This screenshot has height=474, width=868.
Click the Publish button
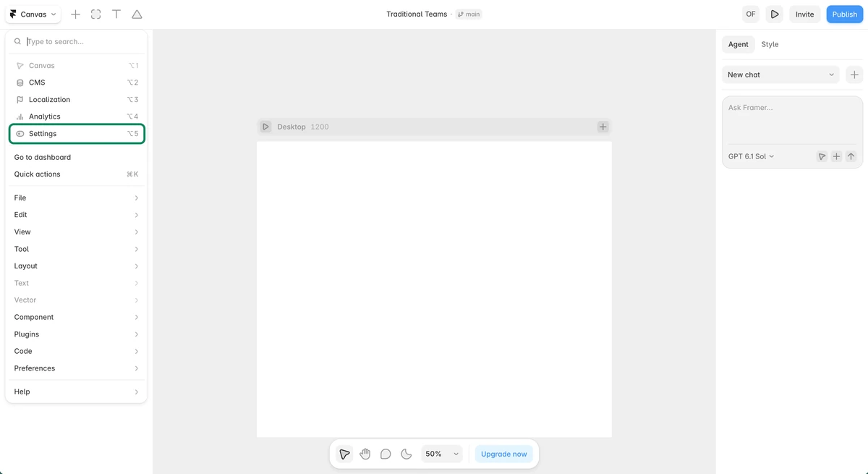tap(845, 14)
